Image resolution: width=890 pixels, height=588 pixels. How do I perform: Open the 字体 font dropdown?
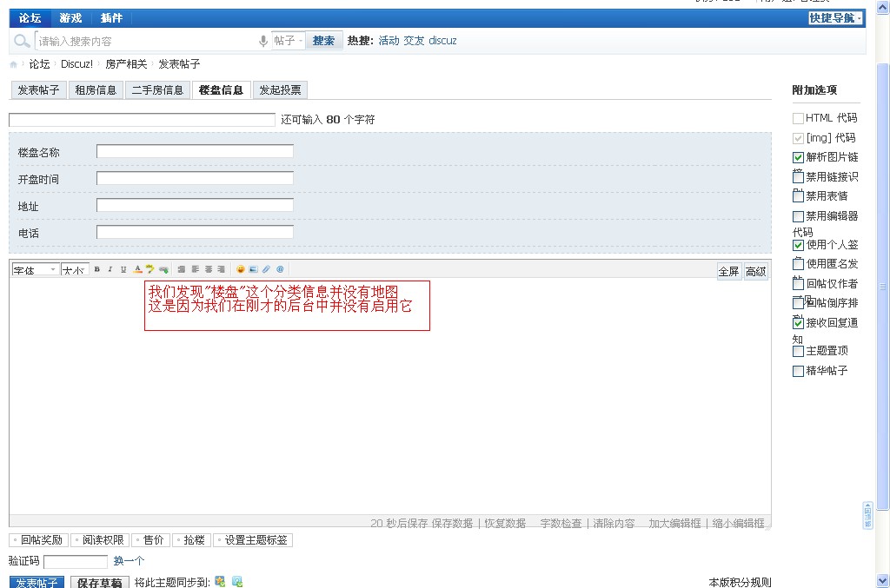[35, 270]
